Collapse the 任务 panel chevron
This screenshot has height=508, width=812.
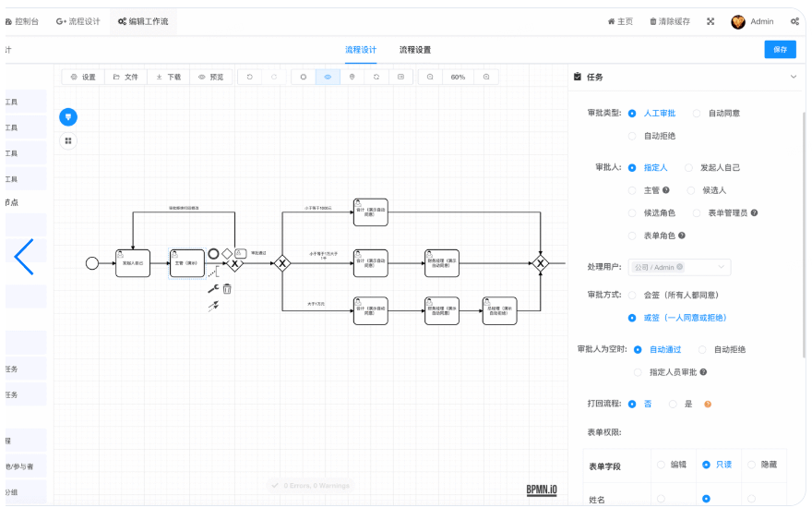(x=794, y=77)
